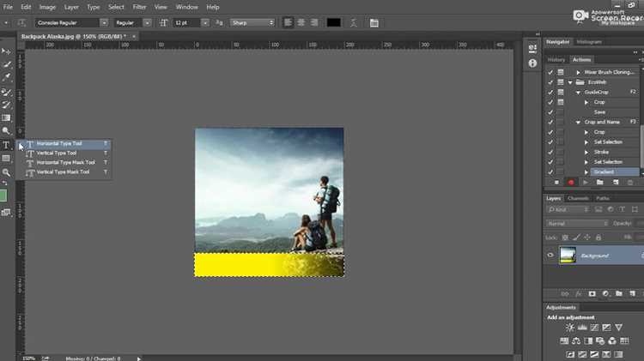Collapse the GuideCrop action
Viewport: 644px width, 361px height.
pos(578,93)
